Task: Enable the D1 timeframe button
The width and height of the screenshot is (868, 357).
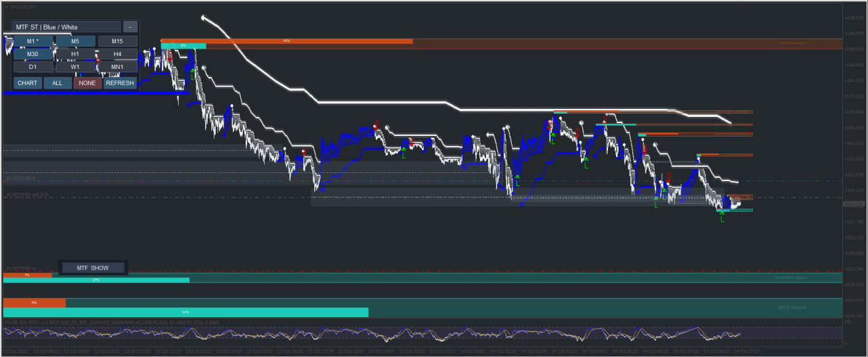Action: [x=32, y=67]
